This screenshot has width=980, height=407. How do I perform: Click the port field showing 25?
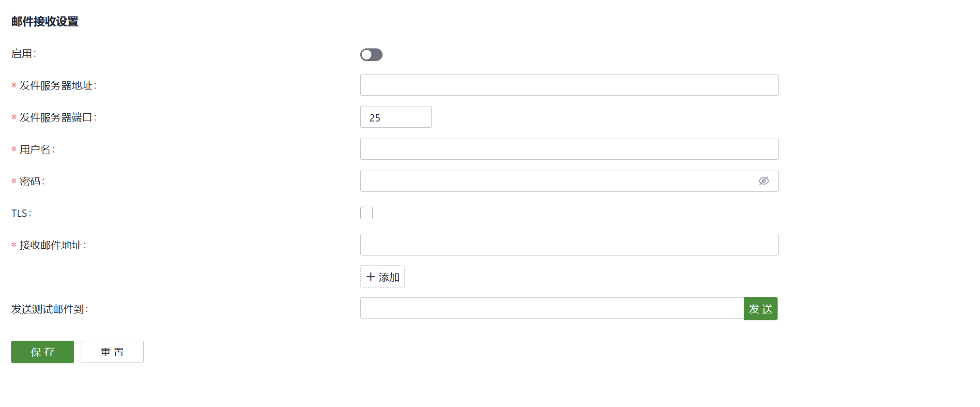pos(396,117)
